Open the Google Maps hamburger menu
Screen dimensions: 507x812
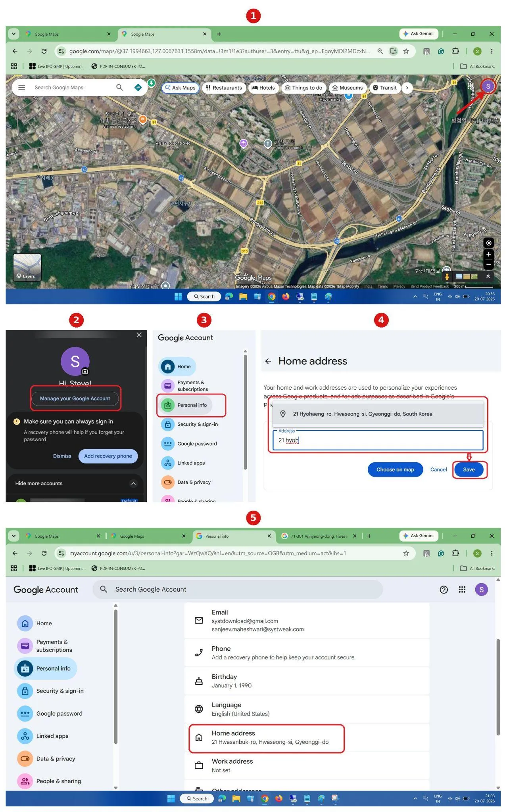pyautogui.click(x=22, y=88)
